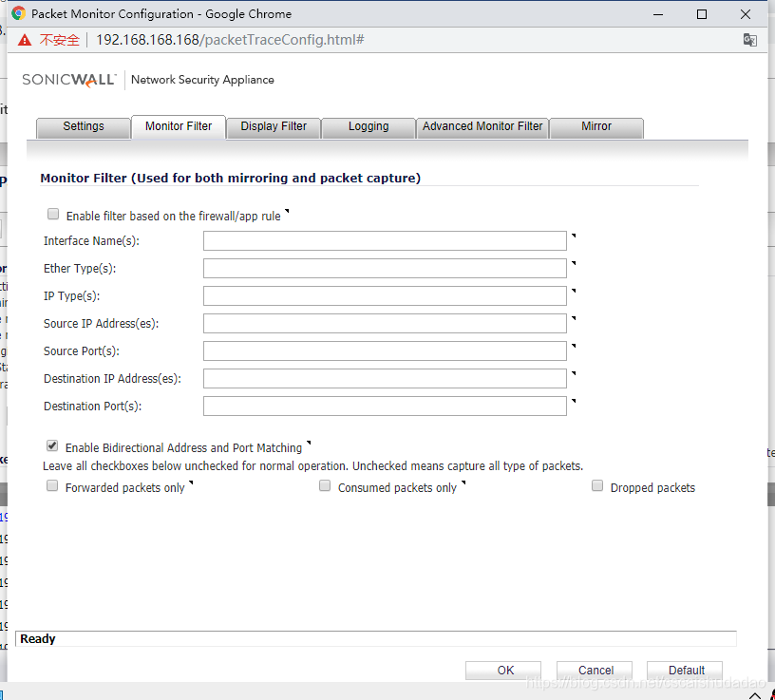The width and height of the screenshot is (775, 700).
Task: Click the URL 192.168.168.168/packetTraceConfig.html#
Action: 230,40
